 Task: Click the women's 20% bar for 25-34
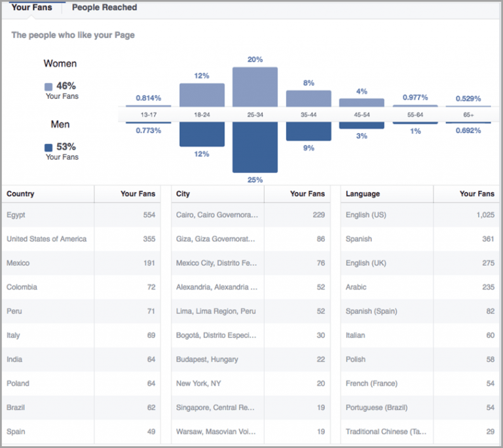click(255, 86)
